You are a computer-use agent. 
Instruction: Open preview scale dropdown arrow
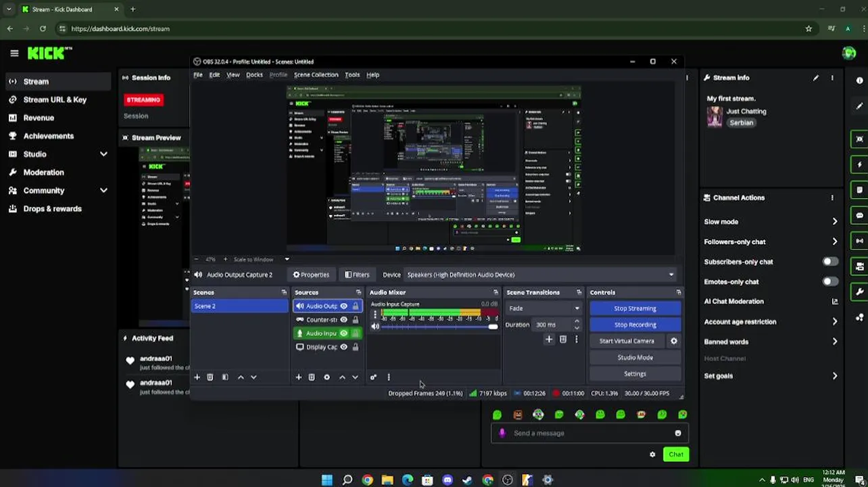[287, 259]
